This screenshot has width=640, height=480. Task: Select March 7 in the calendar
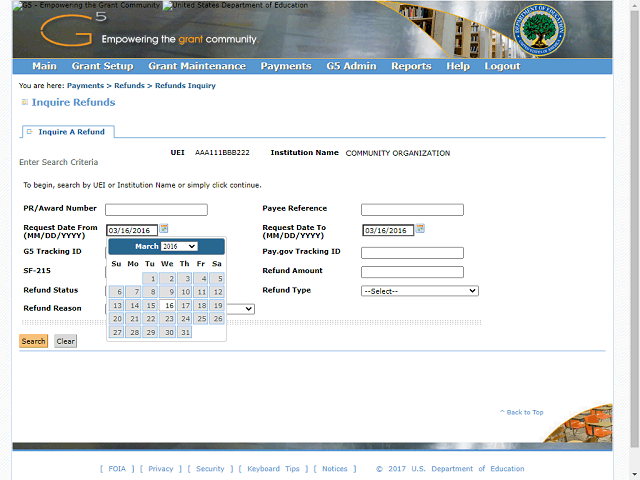pos(133,292)
